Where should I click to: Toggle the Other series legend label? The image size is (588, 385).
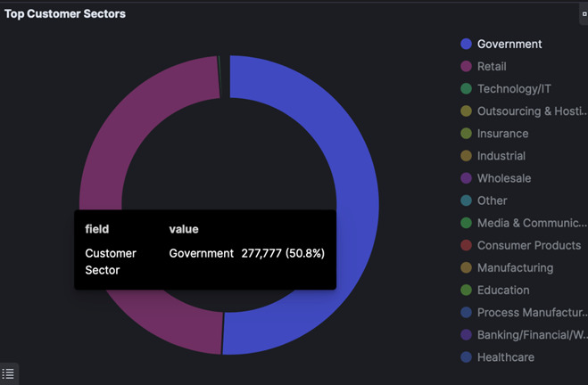[492, 201]
